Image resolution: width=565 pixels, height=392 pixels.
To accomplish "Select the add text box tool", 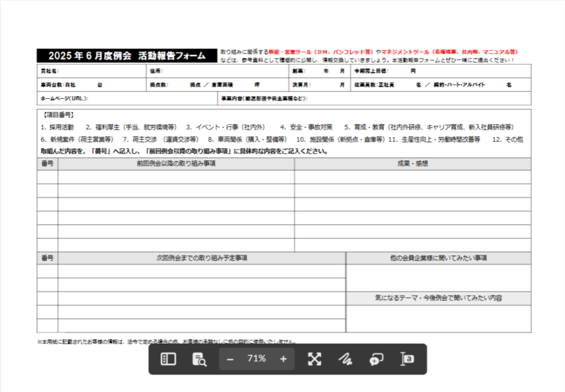I will 407,359.
